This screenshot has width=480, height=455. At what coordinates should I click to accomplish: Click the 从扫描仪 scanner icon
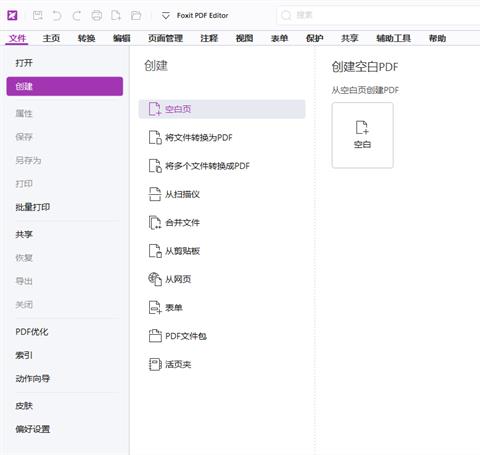(155, 194)
